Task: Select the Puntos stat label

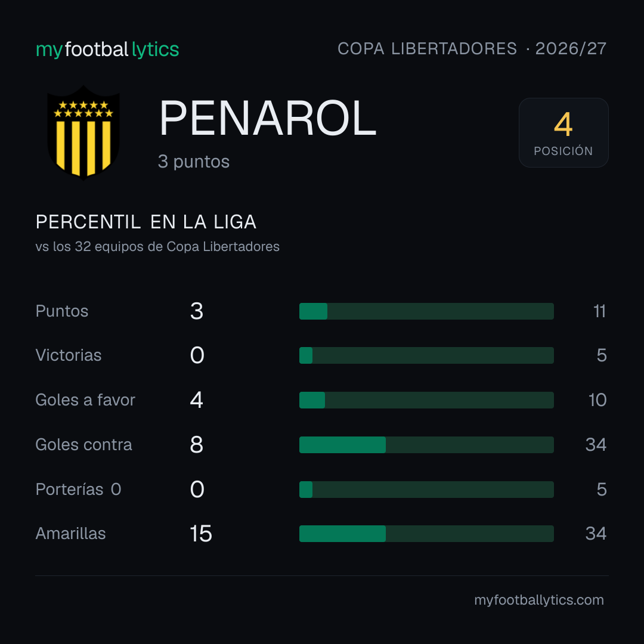Action: click(62, 311)
